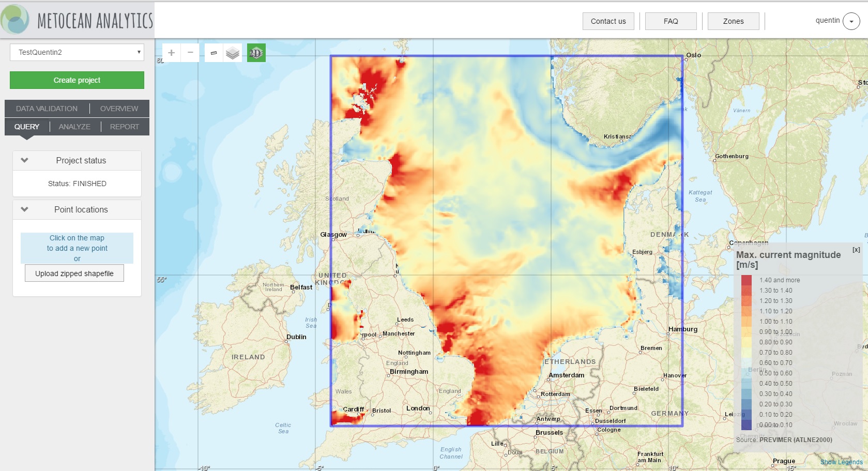Click the Belfast label on the map
The width and height of the screenshot is (868, 471).
click(301, 287)
